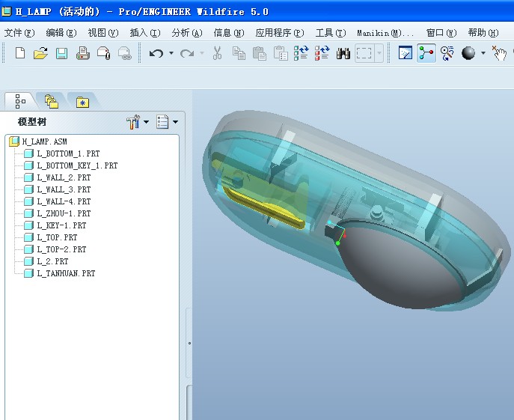Open the 文件(F) menu
This screenshot has height=420, width=514.
(19, 33)
